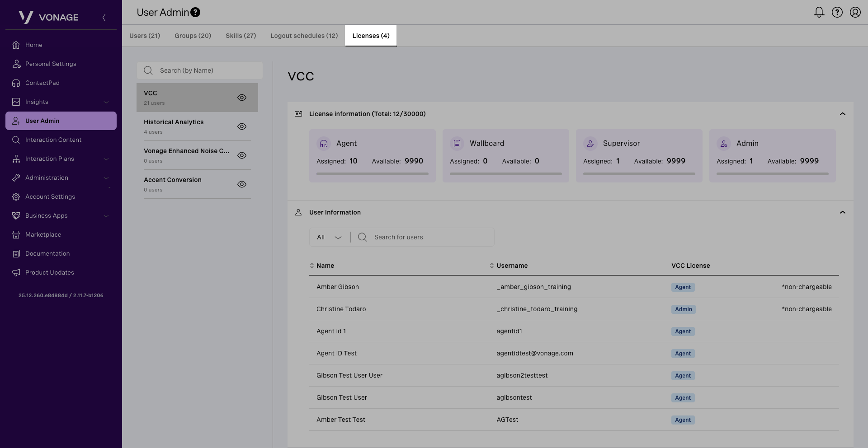Viewport: 868px width, 448px height.
Task: Collapse the sidebar with the arrow icon
Action: coord(104,18)
